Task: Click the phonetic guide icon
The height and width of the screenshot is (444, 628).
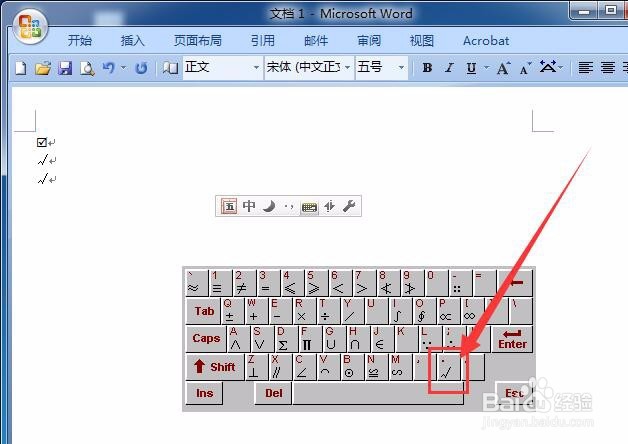Action: point(547,67)
